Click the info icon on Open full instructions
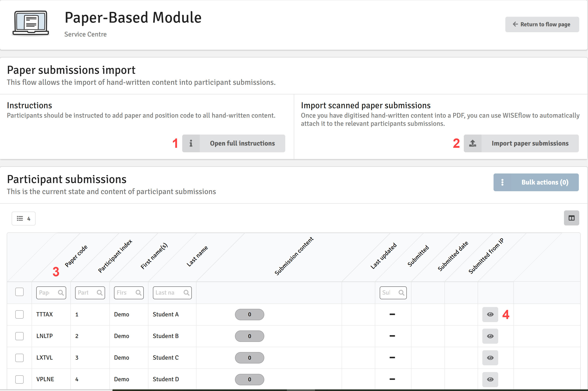 pyautogui.click(x=191, y=143)
